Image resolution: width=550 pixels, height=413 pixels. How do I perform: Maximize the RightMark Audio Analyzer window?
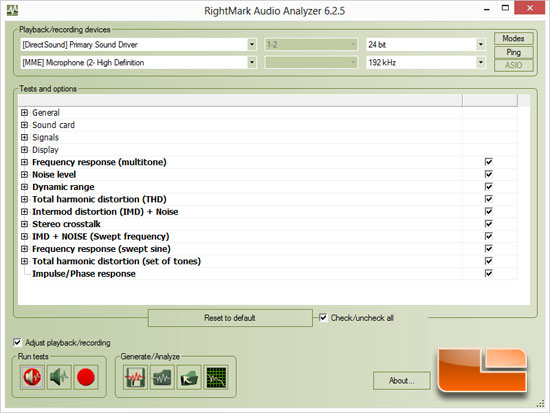pos(505,8)
